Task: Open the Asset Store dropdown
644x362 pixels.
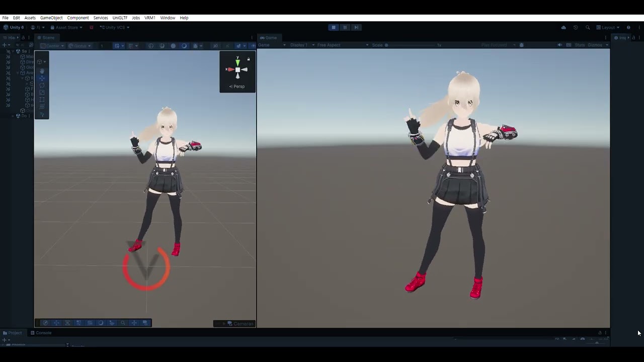Action: (x=66, y=27)
